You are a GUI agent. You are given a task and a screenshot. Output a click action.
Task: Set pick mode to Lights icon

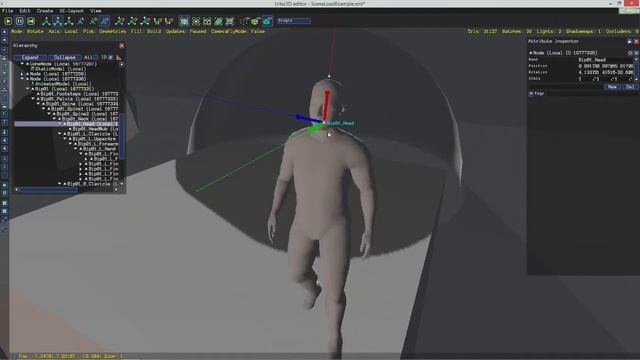click(196, 21)
